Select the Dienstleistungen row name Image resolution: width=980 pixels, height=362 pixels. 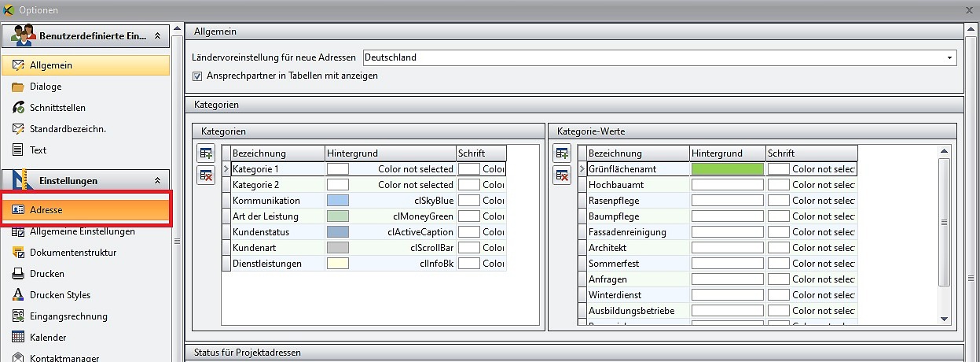pyautogui.click(x=267, y=264)
